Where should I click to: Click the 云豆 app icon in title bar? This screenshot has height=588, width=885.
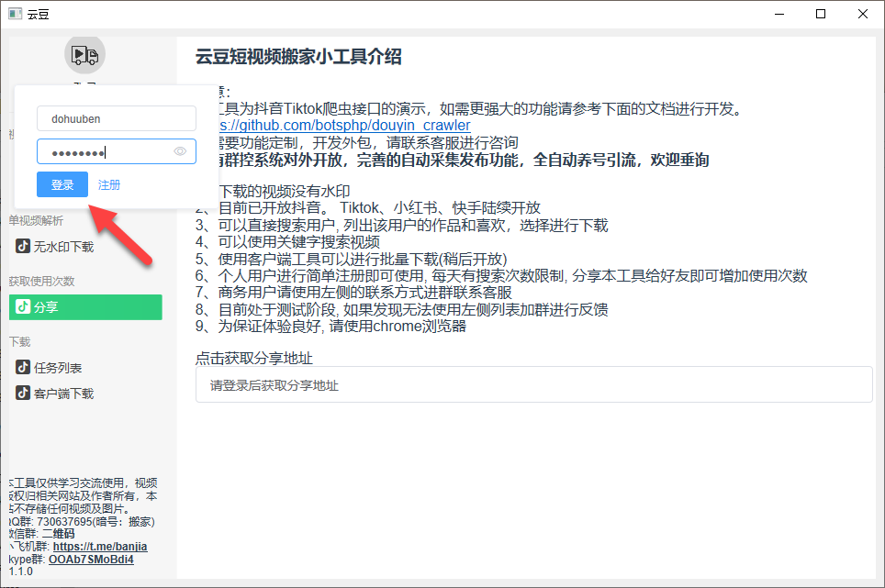pos(16,14)
